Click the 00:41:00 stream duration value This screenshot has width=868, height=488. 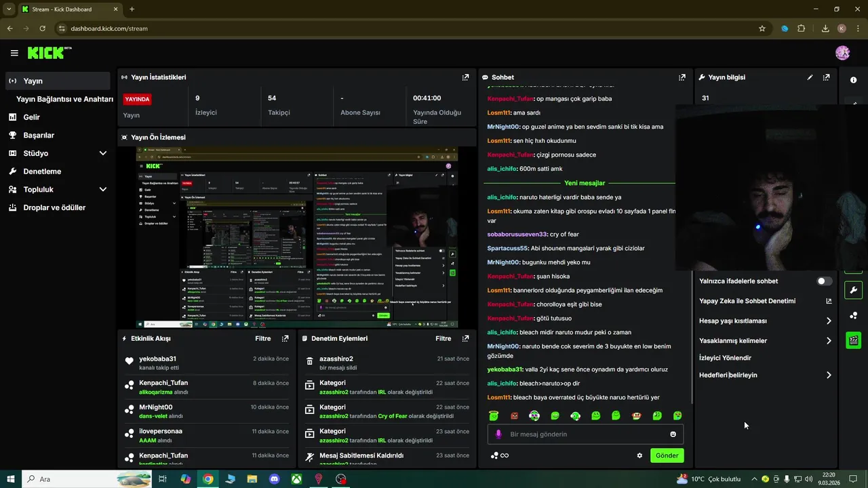pyautogui.click(x=427, y=98)
